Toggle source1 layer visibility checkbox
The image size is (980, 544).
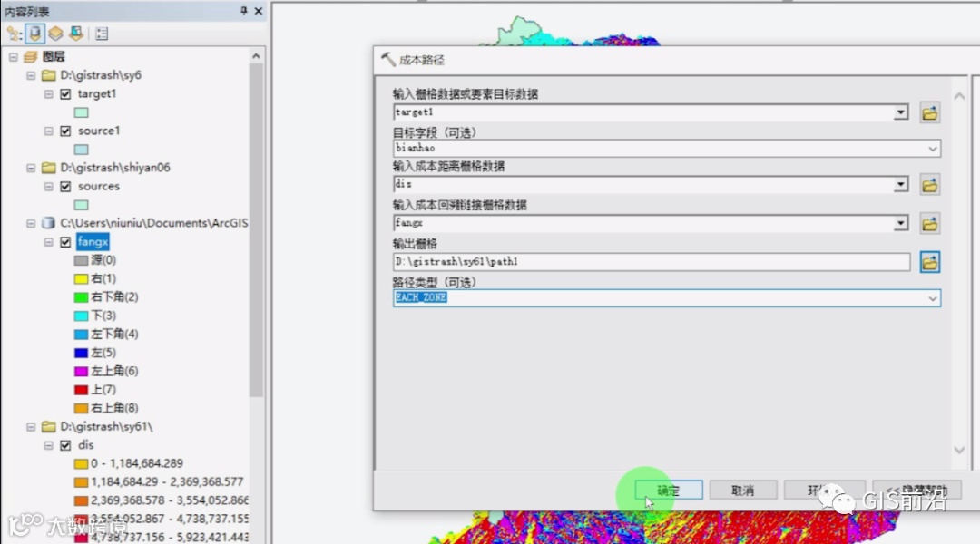65,131
